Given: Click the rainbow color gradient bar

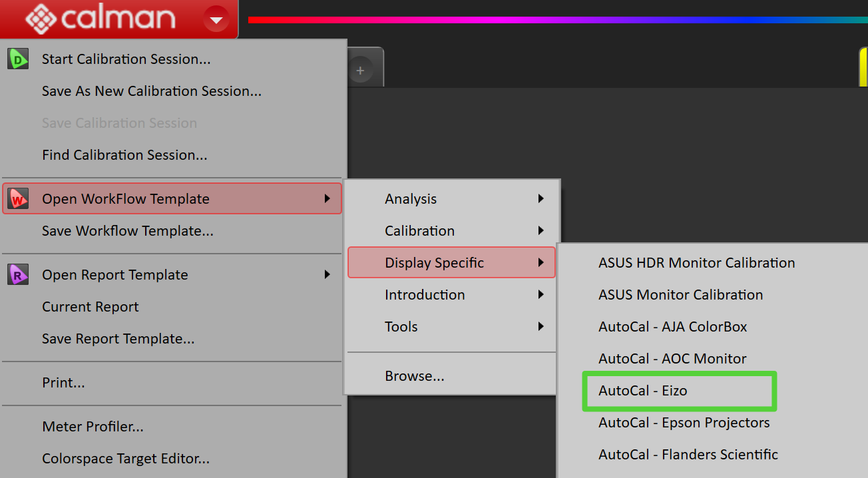Looking at the screenshot, I should pos(552,20).
